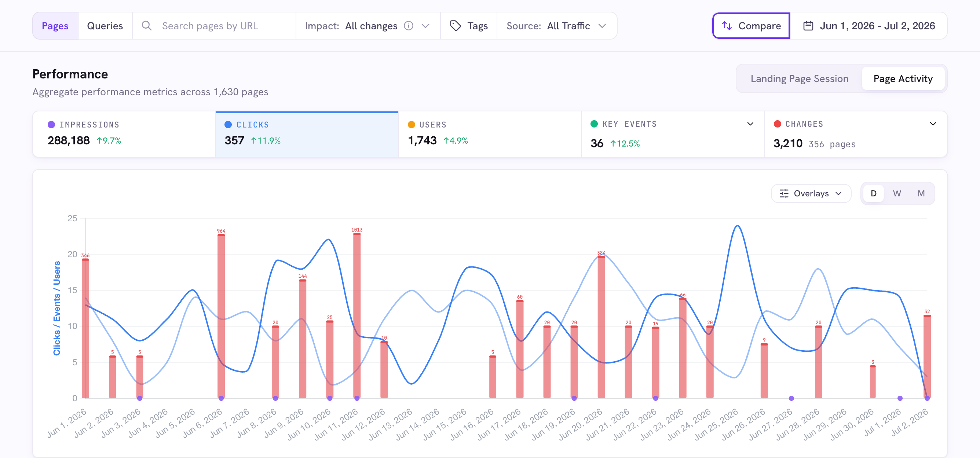980x458 pixels.
Task: Click the 60 changes bar on Jun 17
Action: click(520, 349)
